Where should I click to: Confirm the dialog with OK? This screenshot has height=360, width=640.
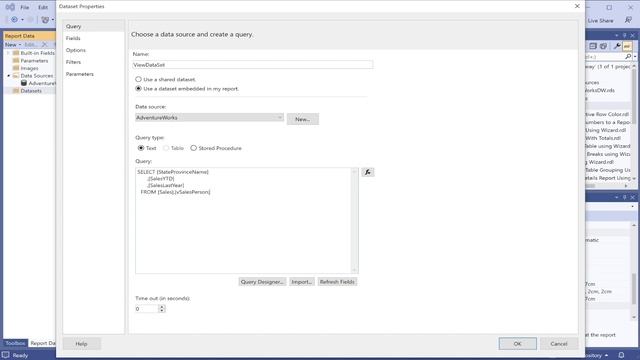[517, 344]
